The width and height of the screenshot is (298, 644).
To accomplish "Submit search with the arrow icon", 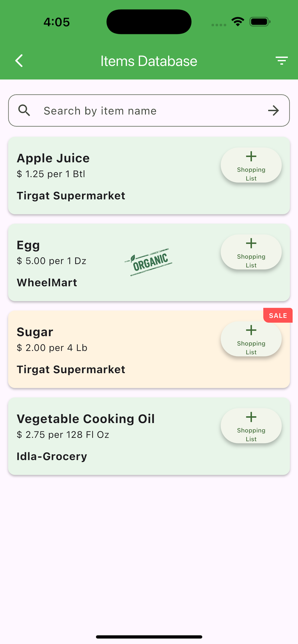I will [x=273, y=111].
